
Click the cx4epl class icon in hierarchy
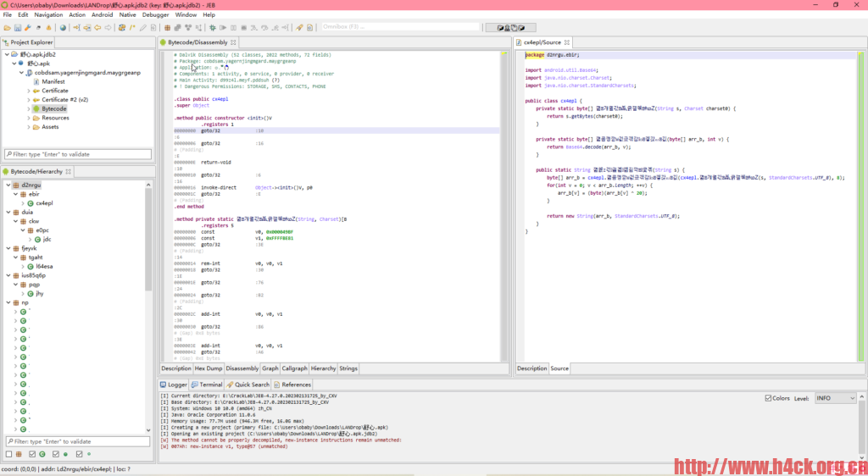pos(31,203)
